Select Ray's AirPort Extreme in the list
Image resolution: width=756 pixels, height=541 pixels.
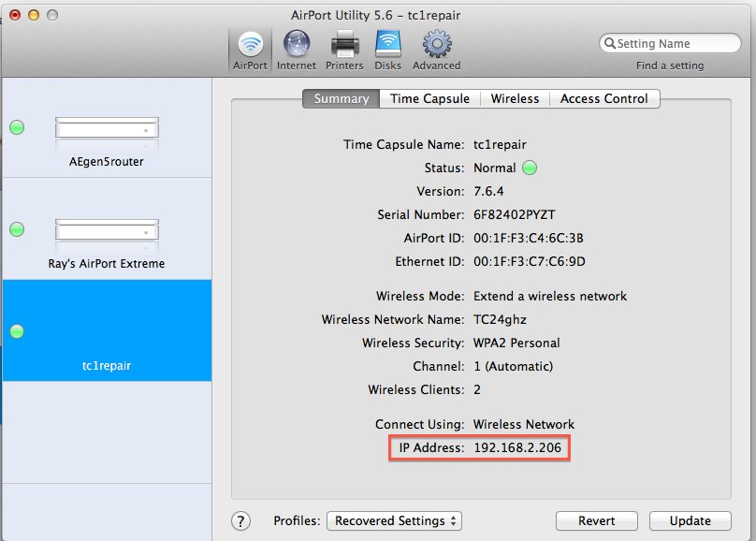(x=107, y=229)
